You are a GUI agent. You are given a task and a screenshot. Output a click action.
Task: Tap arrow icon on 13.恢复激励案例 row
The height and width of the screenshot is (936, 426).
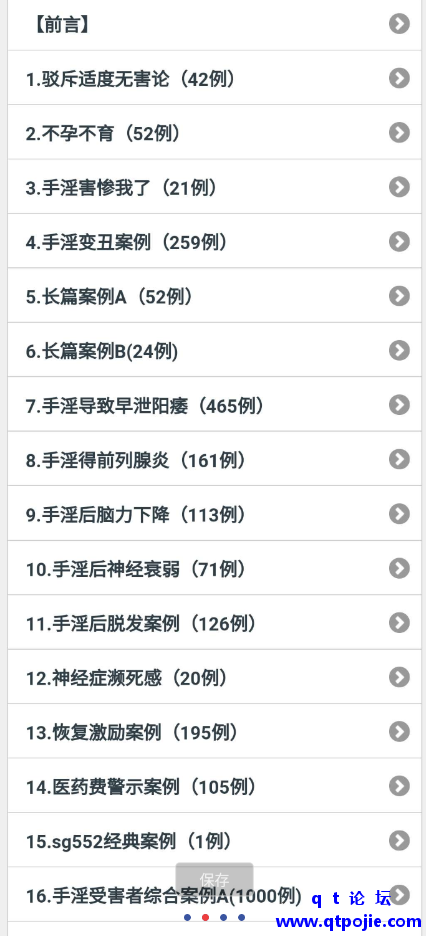click(x=399, y=732)
